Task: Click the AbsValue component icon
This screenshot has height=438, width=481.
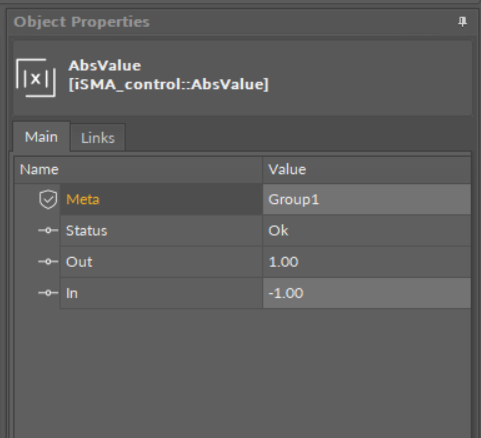Action: click(x=36, y=78)
